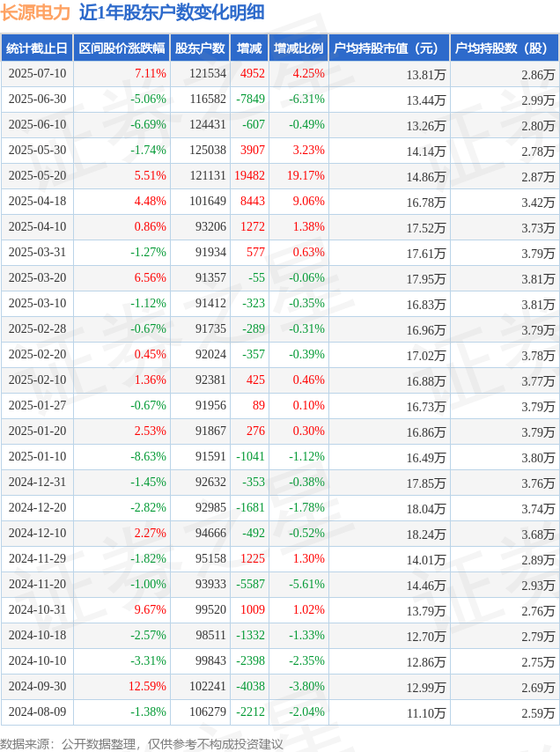The width and height of the screenshot is (560, 752).
Task: Select shareholder count 121534
Action: tap(208, 73)
